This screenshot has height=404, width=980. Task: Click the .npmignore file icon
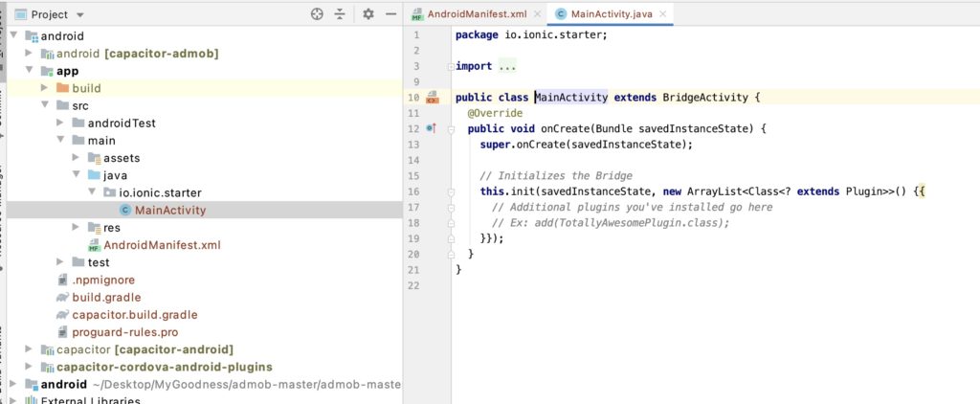[x=62, y=281]
